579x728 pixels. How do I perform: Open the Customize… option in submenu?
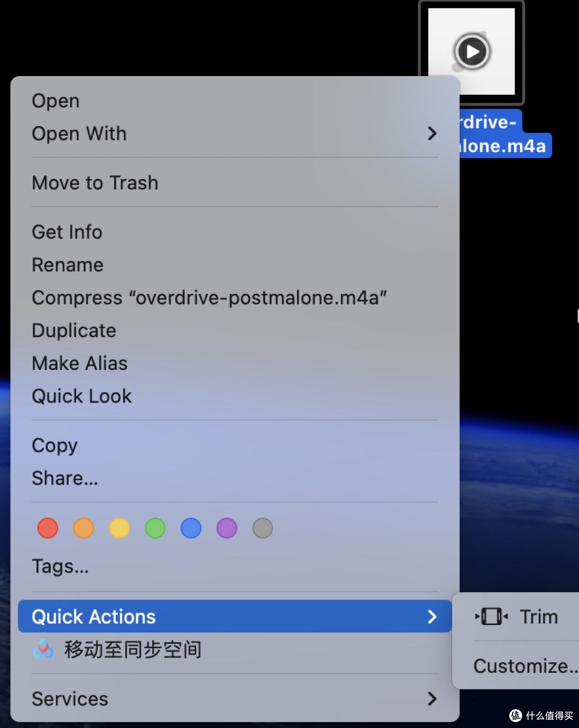(x=524, y=666)
